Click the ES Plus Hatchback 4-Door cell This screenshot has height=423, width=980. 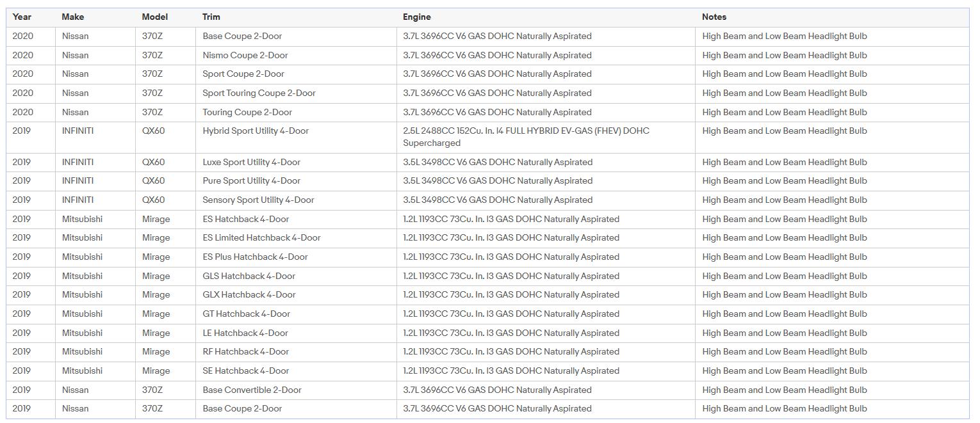(x=255, y=257)
